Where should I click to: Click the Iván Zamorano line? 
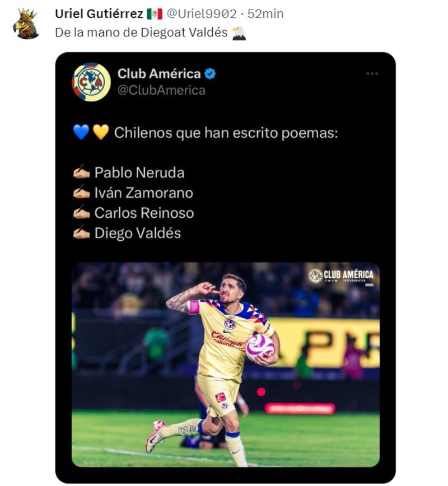coord(143,193)
